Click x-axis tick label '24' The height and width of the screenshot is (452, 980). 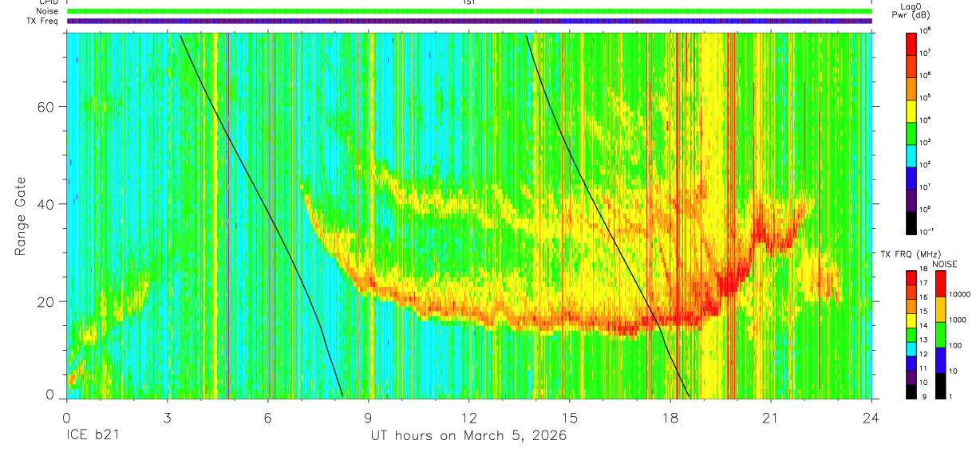[x=871, y=416]
